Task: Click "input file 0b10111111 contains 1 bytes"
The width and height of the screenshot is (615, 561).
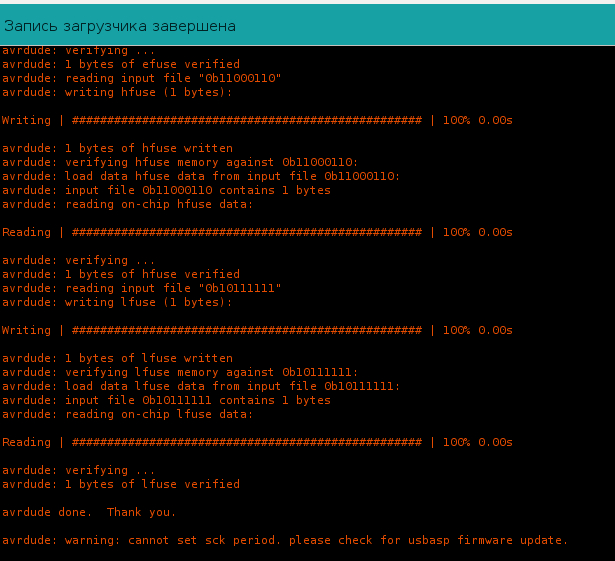Action: (166, 400)
